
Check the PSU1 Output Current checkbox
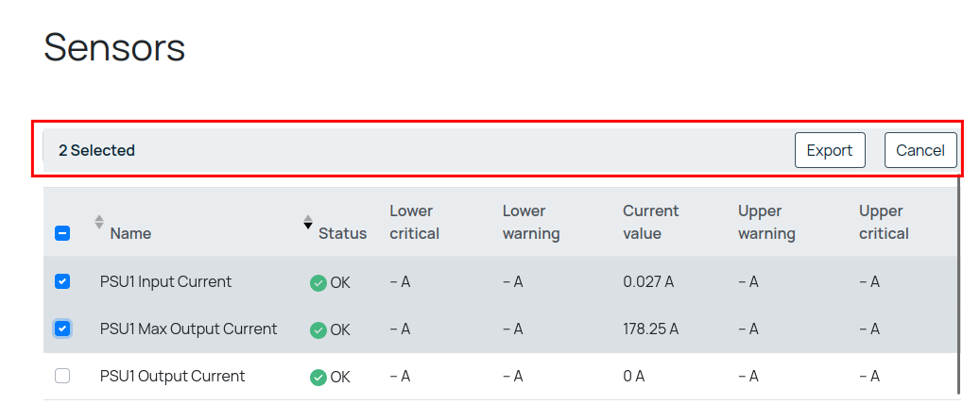pyautogui.click(x=62, y=376)
